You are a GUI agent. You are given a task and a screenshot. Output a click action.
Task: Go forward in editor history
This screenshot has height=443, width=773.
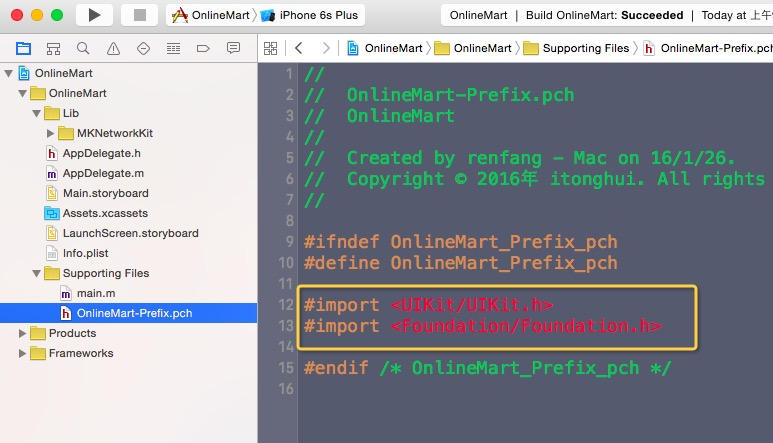coord(326,48)
